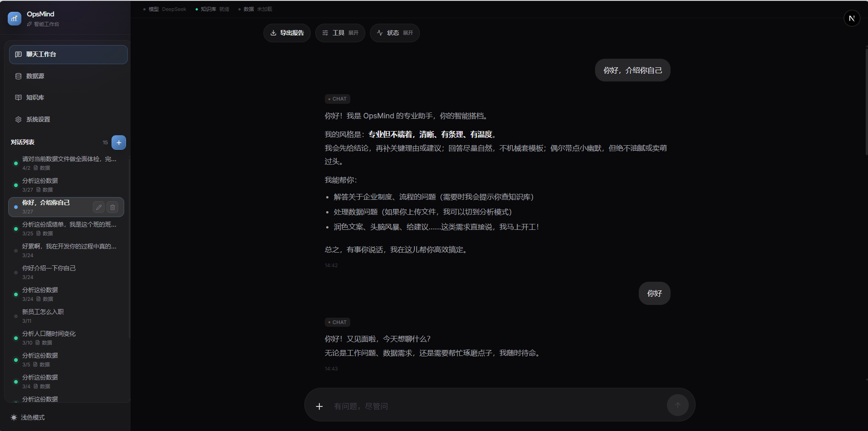This screenshot has width=868, height=431.
Task: Click the plus icon inside the message box
Action: [x=319, y=406]
